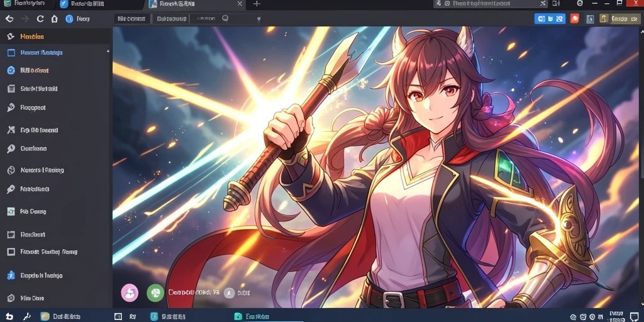The height and width of the screenshot is (322, 644).
Task: Click the wrench icon in the bottom taskbar
Action: [x=27, y=316]
